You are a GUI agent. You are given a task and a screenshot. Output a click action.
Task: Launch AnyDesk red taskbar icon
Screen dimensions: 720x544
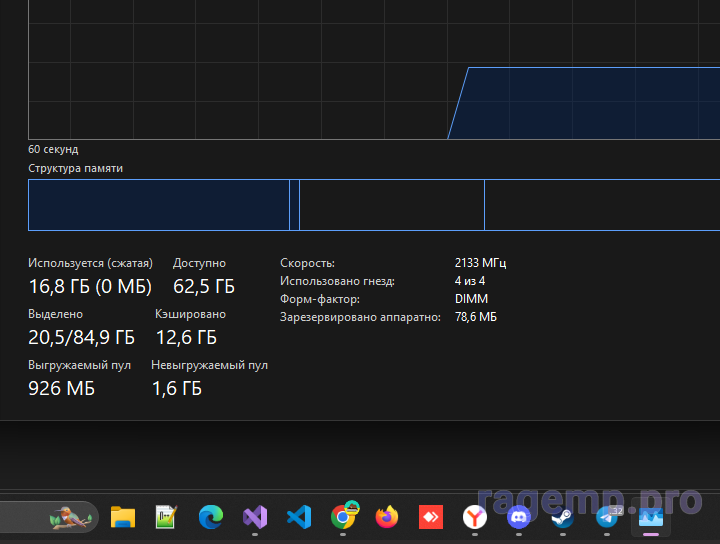tap(430, 517)
